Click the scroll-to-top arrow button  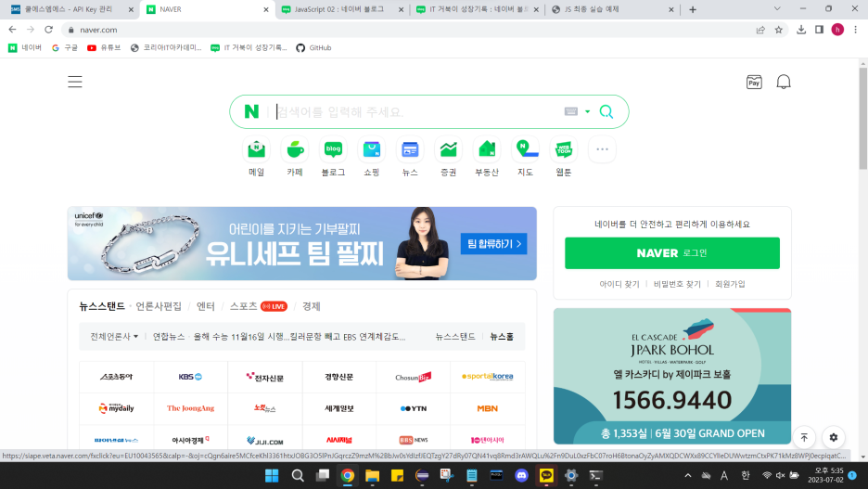804,437
